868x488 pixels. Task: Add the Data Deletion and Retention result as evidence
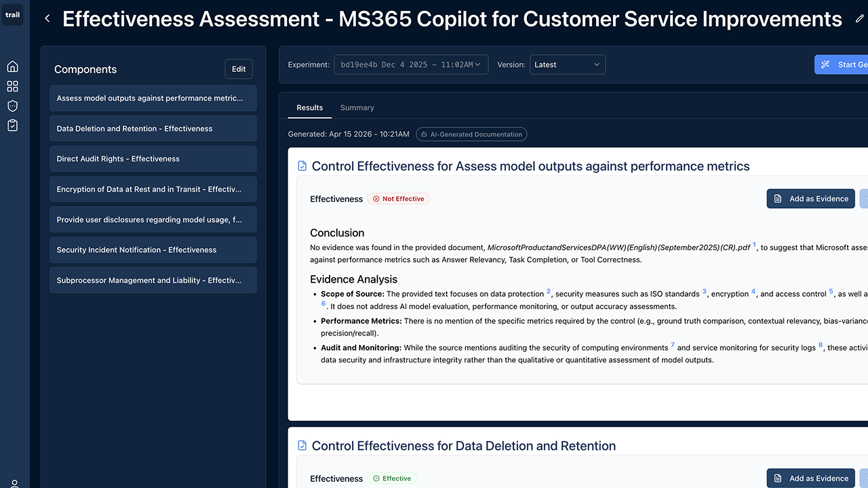[811, 479]
